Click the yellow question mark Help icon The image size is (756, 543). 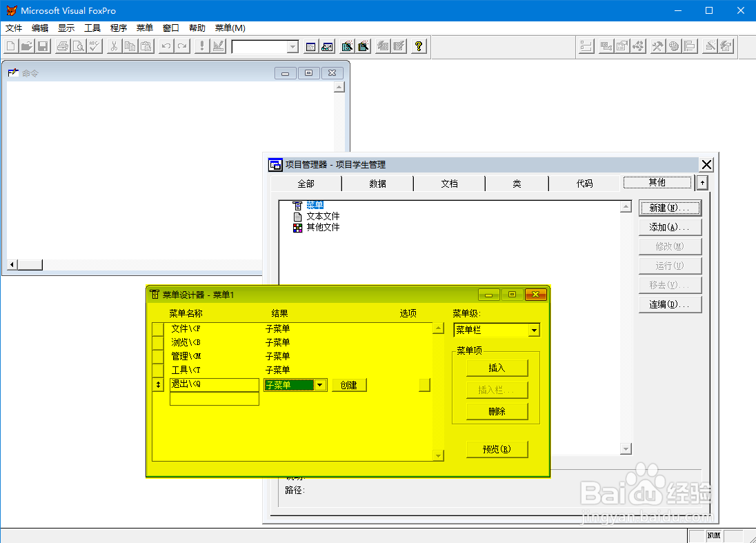419,46
